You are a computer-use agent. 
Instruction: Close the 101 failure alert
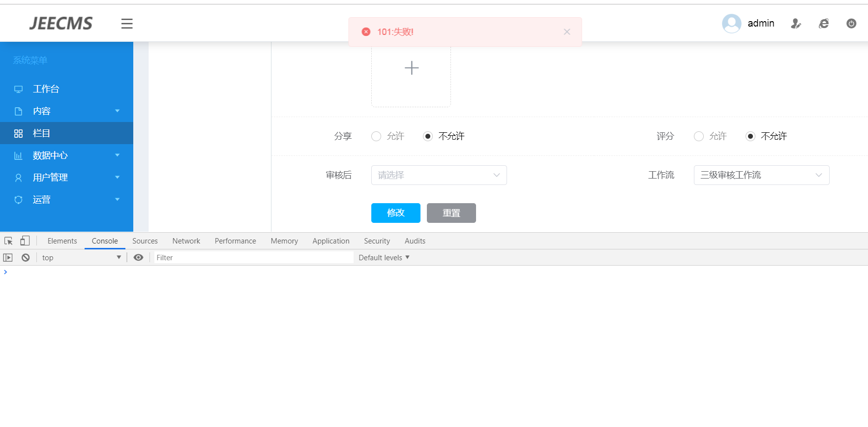567,32
